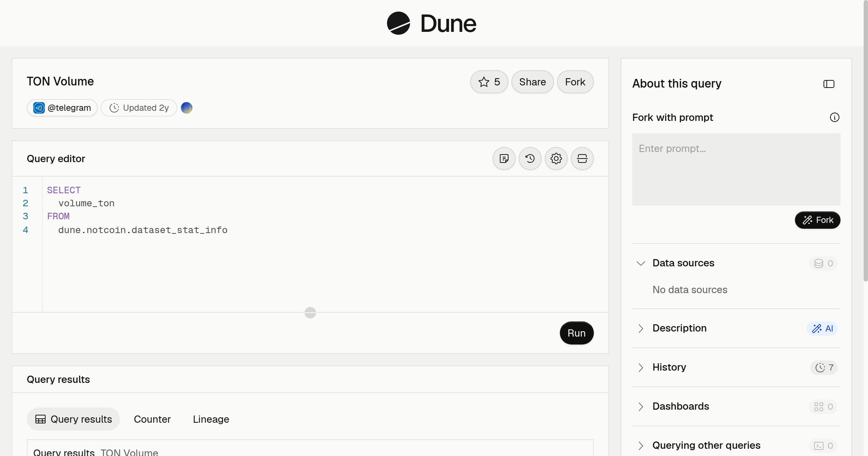The image size is (868, 456).
Task: Click the Updated 2y badge
Action: pyautogui.click(x=139, y=108)
